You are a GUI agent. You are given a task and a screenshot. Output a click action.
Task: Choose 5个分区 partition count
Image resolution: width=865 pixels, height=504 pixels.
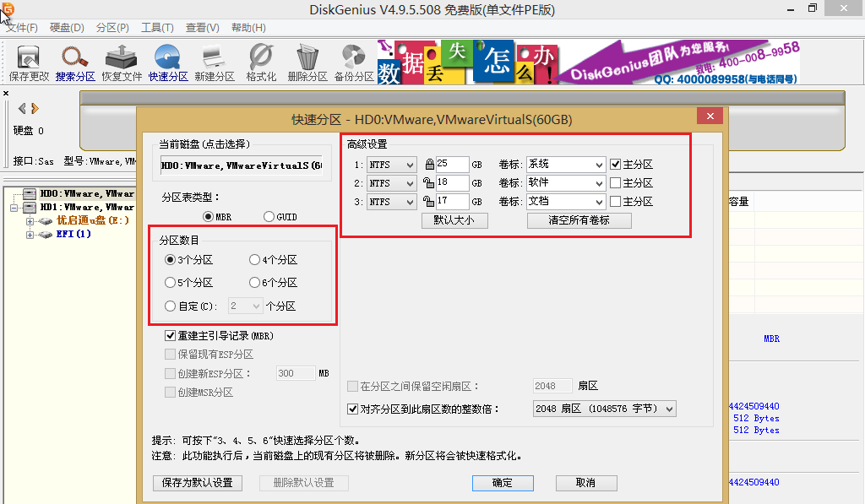click(x=170, y=283)
